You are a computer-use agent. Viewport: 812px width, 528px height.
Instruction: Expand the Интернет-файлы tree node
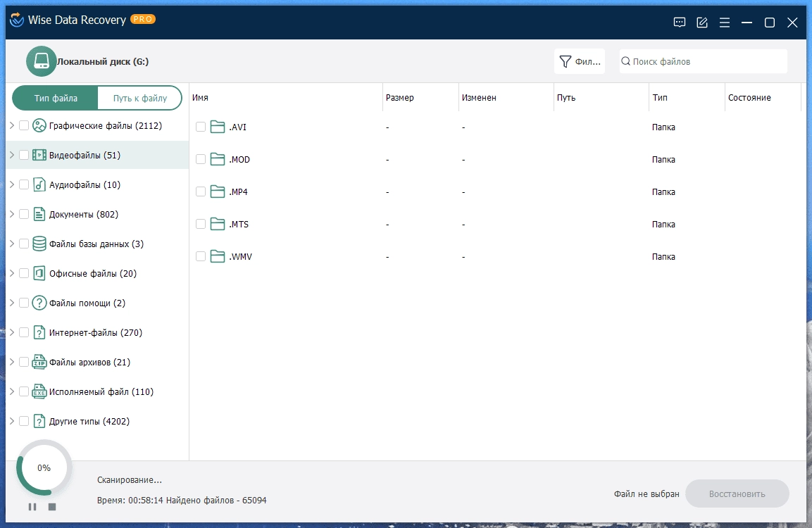12,332
